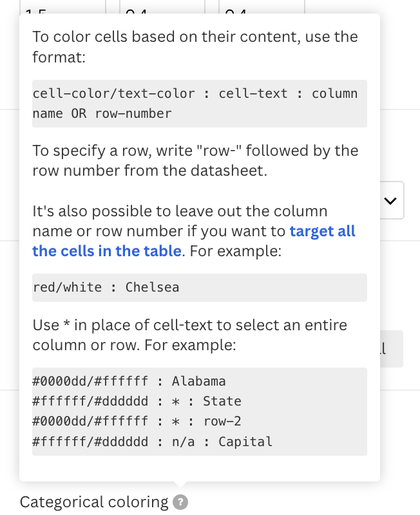Click the "#ffffff/#dddddd : * : State" line
The height and width of the screenshot is (515, 420).
[137, 401]
